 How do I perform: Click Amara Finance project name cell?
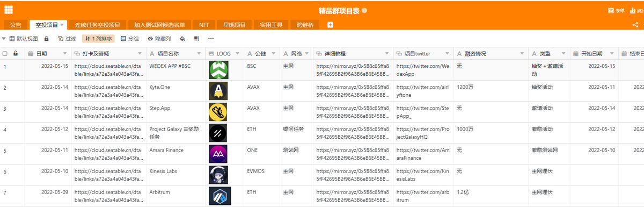coord(175,154)
